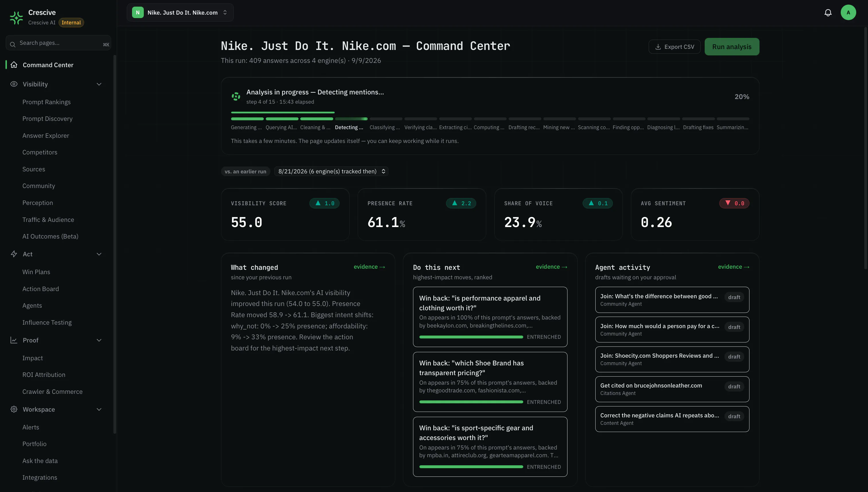Open Perception page

tap(38, 203)
